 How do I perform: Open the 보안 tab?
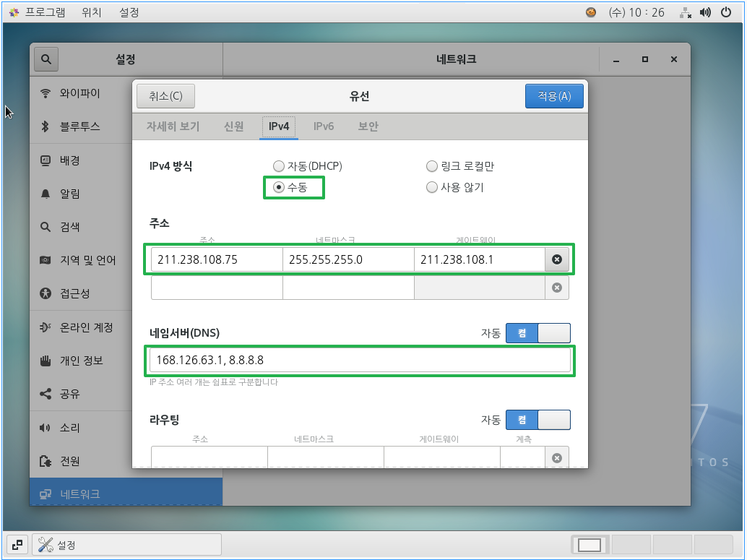(368, 126)
